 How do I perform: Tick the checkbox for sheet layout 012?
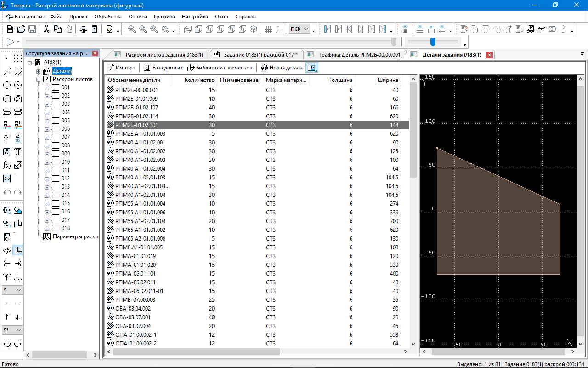coord(56,178)
